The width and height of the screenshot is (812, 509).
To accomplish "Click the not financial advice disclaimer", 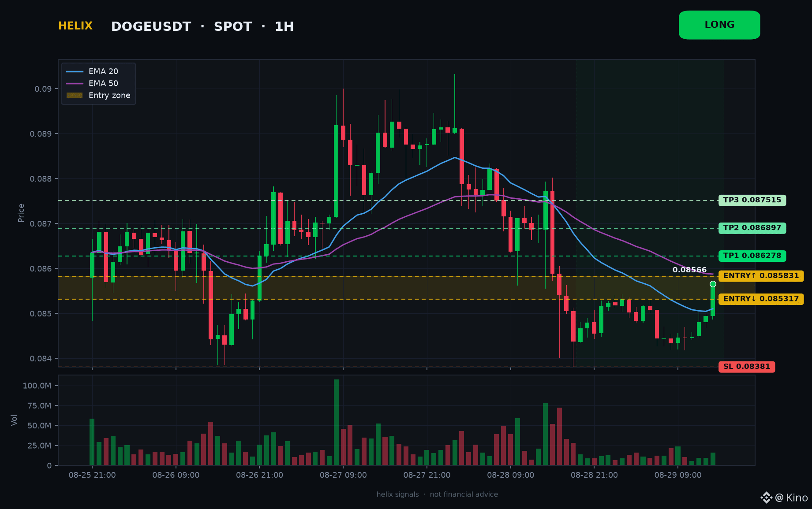I will point(464,494).
